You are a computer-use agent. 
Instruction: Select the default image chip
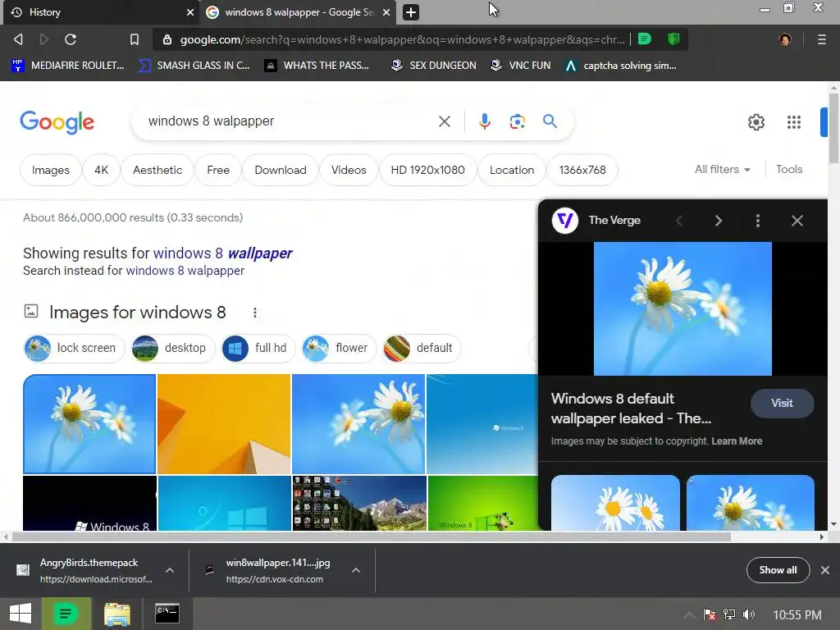click(422, 348)
